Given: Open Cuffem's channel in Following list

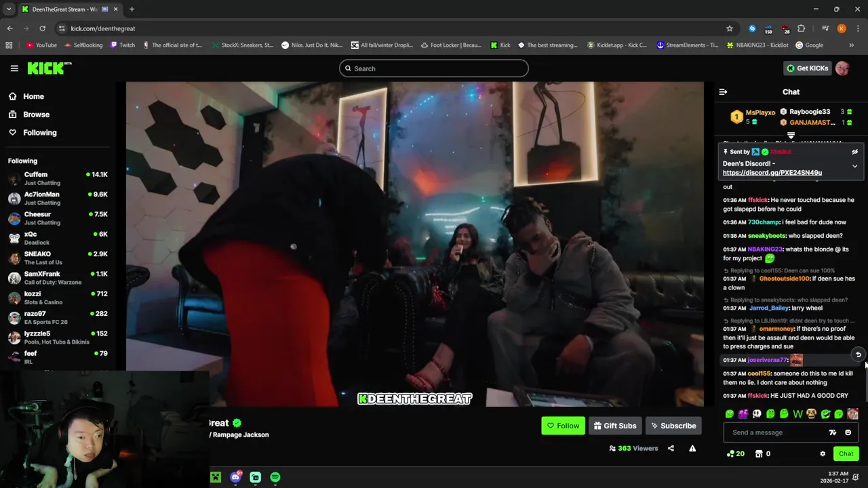Looking at the screenshot, I should pyautogui.click(x=58, y=179).
